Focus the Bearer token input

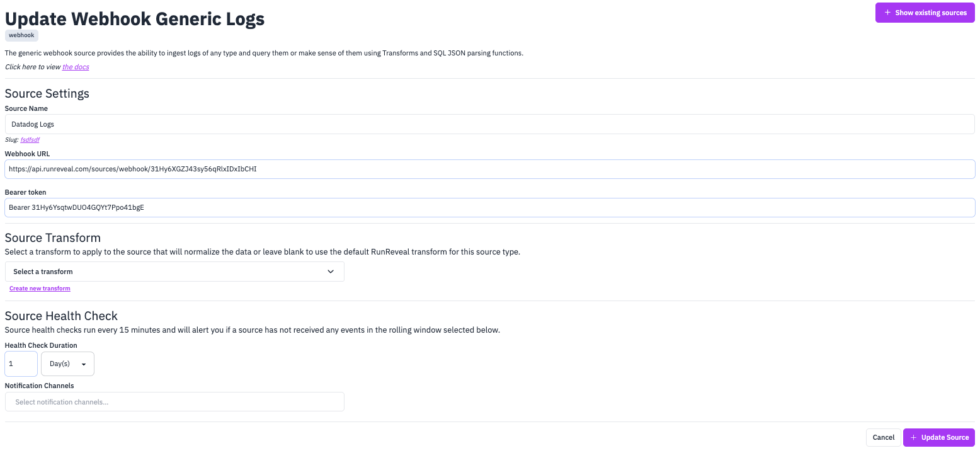coord(489,207)
